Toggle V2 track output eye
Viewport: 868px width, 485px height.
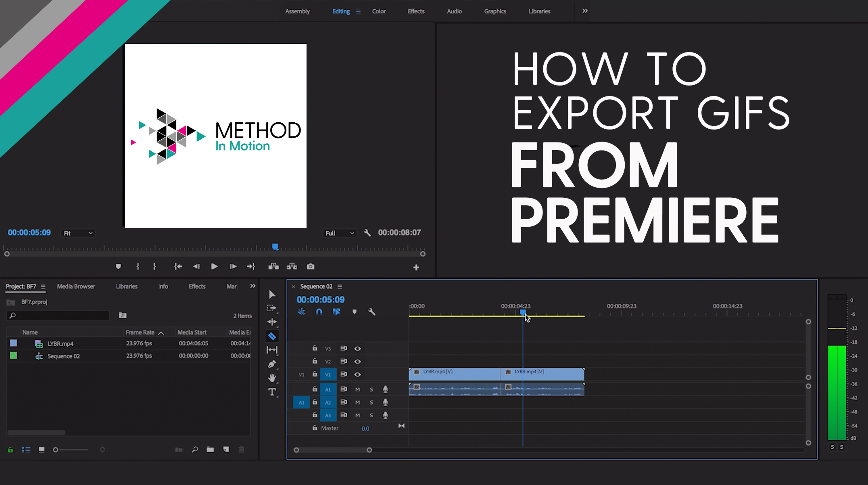(x=357, y=362)
